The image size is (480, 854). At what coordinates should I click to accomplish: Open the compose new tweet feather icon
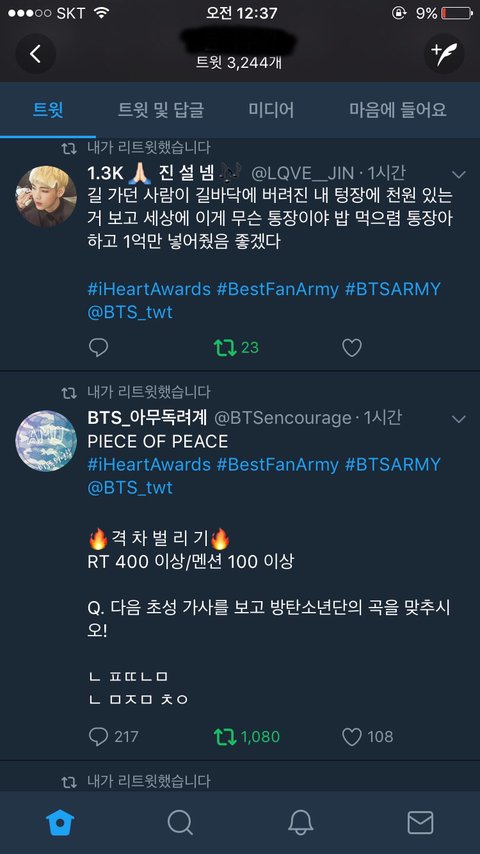(444, 54)
